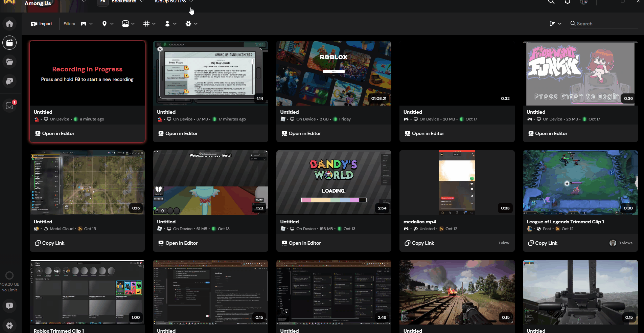Copy link for League of Legends Trimmed Clip 1
This screenshot has height=333, width=644.
pos(543,243)
